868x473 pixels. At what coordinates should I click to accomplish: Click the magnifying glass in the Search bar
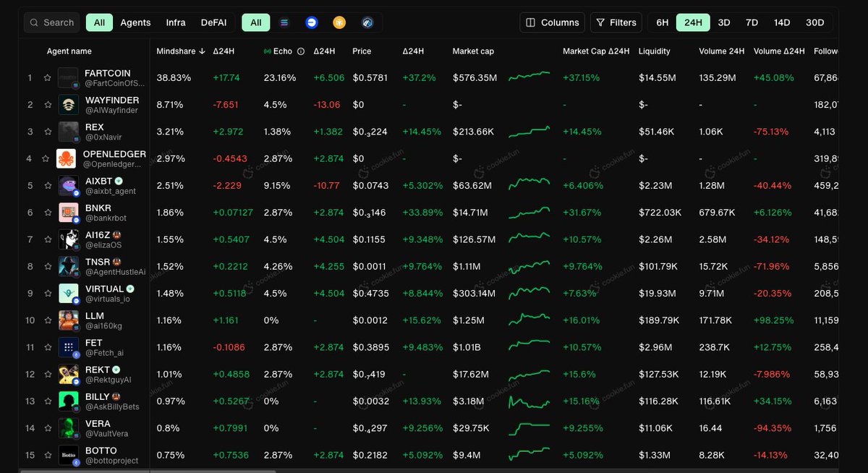[x=33, y=22]
